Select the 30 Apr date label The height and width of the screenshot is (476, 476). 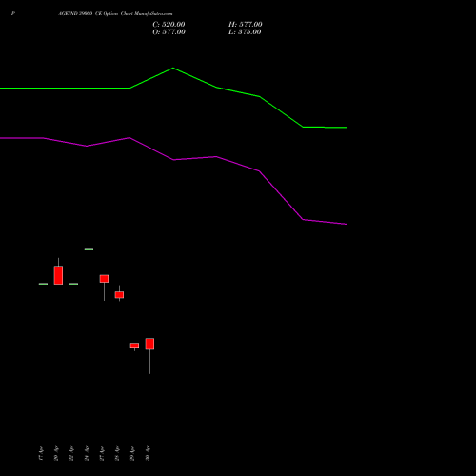[x=148, y=453]
